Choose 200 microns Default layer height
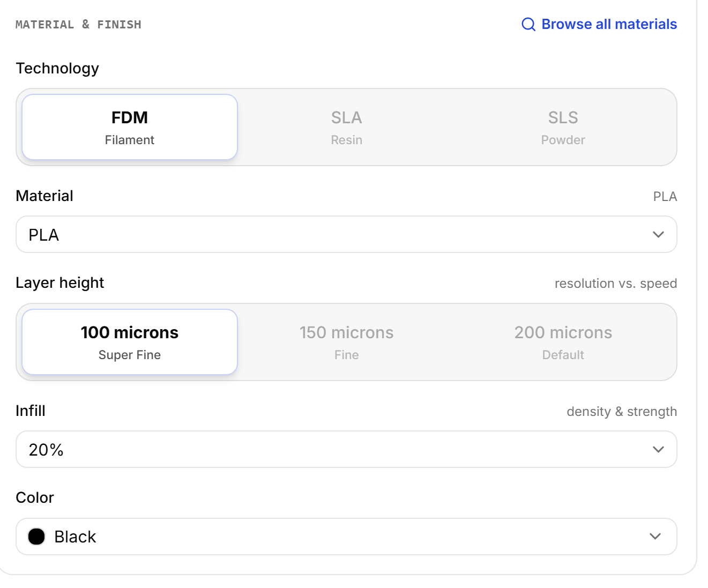 coord(563,342)
